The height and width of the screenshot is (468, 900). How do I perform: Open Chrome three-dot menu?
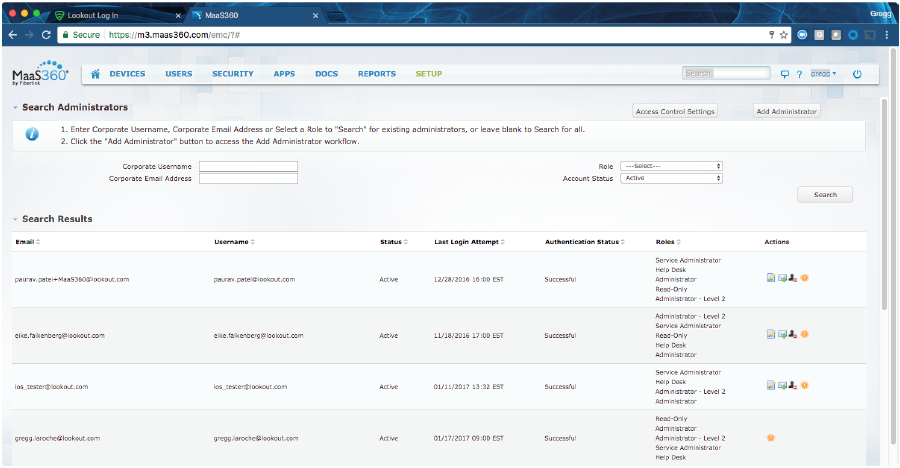[x=887, y=35]
